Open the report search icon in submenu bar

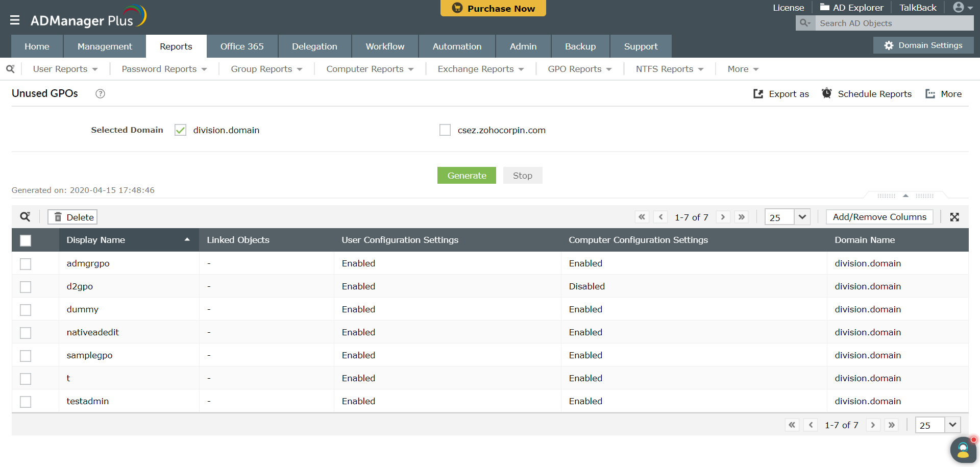point(10,69)
